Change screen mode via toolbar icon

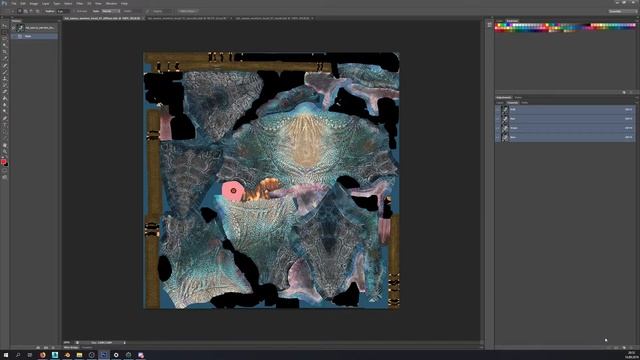point(5,178)
